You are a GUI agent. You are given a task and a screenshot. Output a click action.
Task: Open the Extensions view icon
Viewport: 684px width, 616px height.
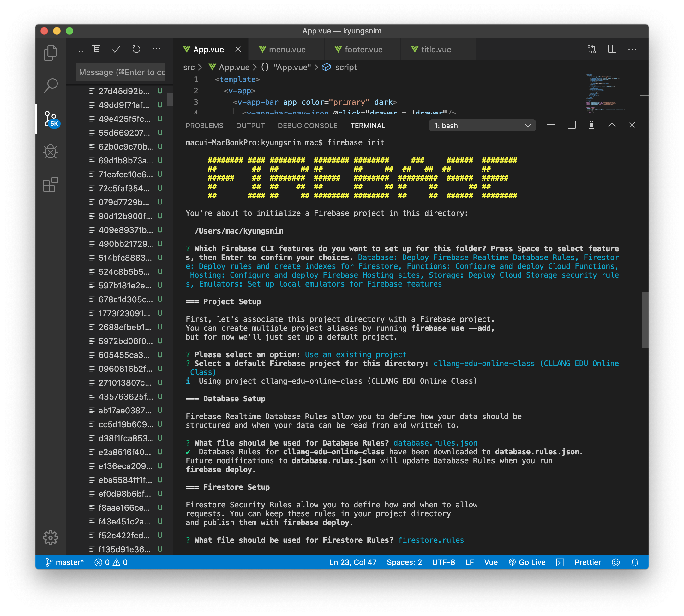click(51, 185)
